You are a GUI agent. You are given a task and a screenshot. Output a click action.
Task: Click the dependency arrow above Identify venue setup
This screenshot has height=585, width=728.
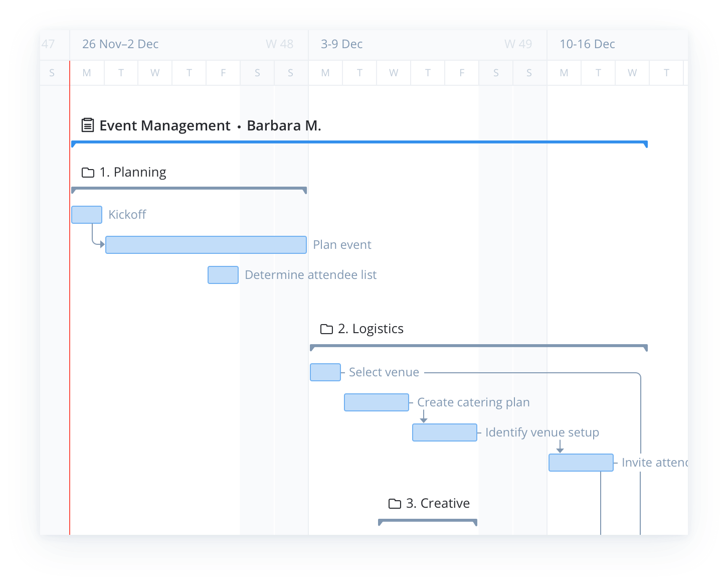click(x=425, y=418)
